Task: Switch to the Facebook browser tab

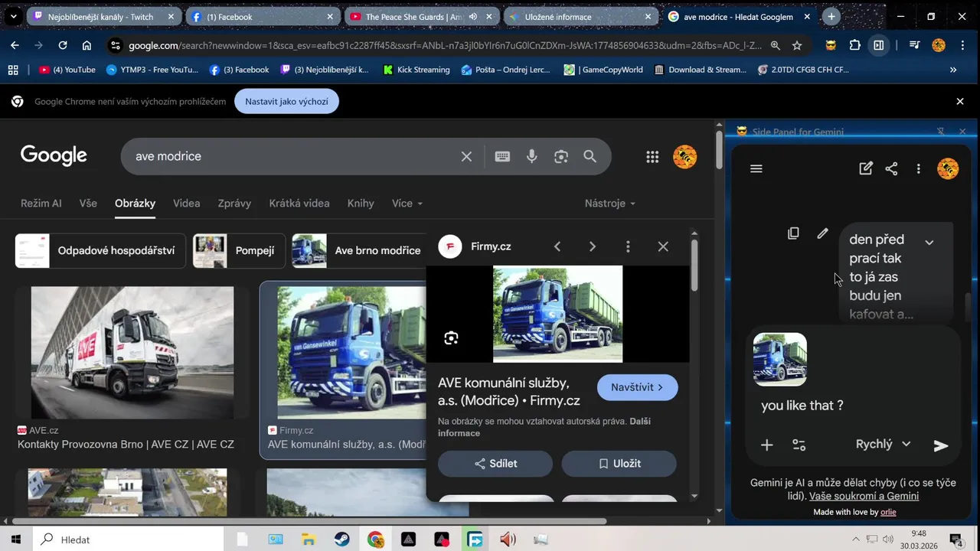Action: tap(262, 17)
